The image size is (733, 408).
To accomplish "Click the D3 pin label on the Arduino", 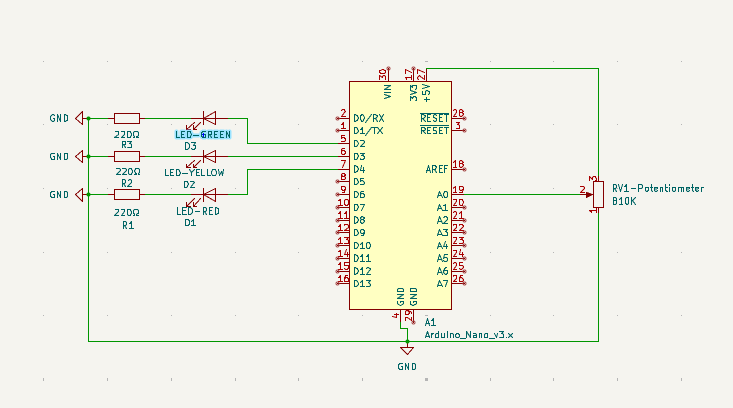I will pos(359,157).
